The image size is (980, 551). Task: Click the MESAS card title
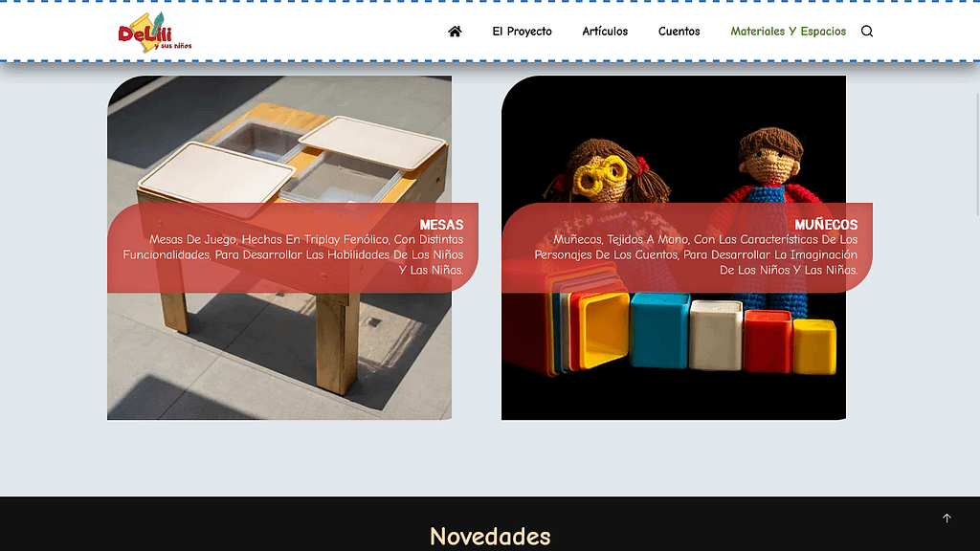(x=441, y=226)
